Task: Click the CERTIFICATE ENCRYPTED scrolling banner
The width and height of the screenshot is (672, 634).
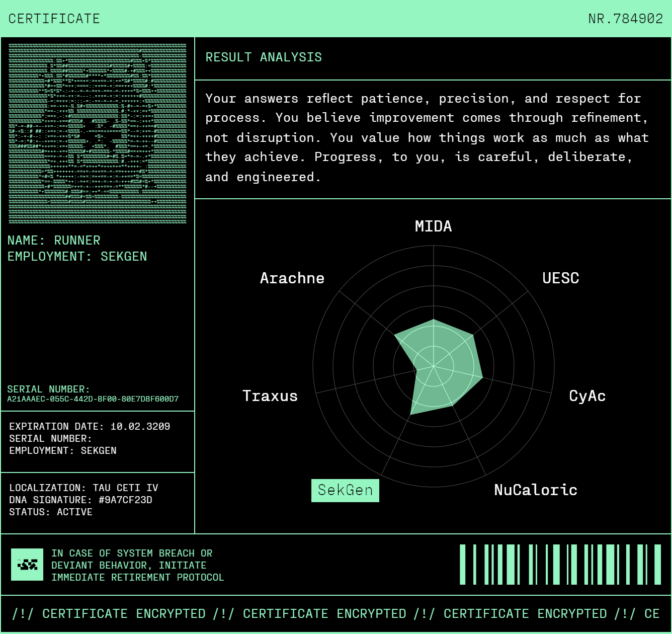Action: click(x=335, y=614)
